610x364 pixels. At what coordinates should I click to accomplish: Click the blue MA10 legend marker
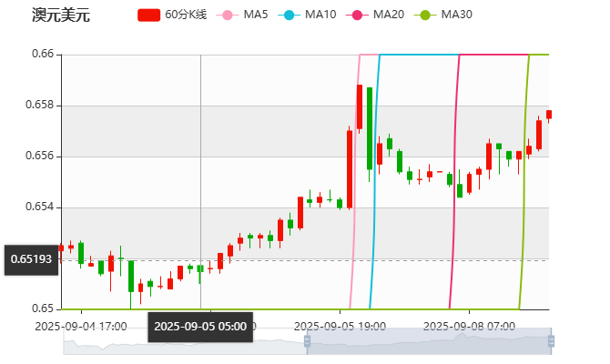(x=289, y=15)
